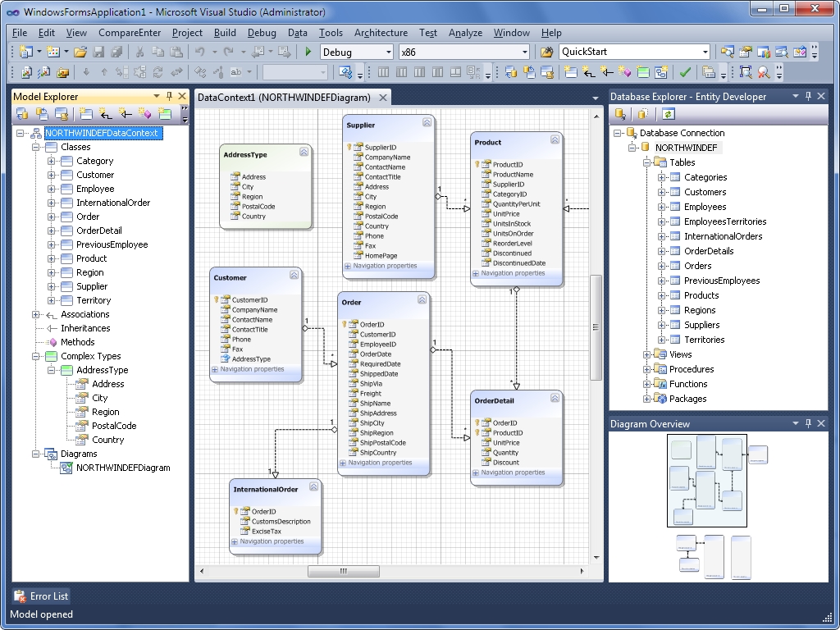Click the Refresh icon in Database Explorer toolbar
840x630 pixels.
pyautogui.click(x=668, y=113)
